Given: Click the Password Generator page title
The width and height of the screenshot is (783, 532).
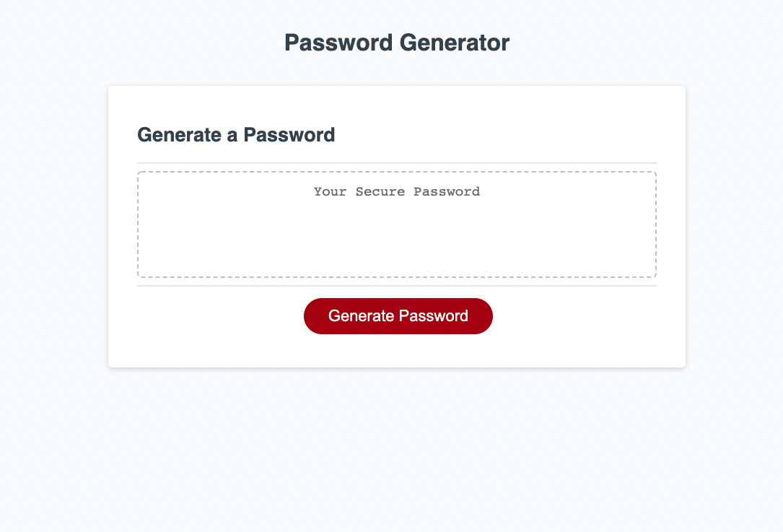Looking at the screenshot, I should 396,43.
